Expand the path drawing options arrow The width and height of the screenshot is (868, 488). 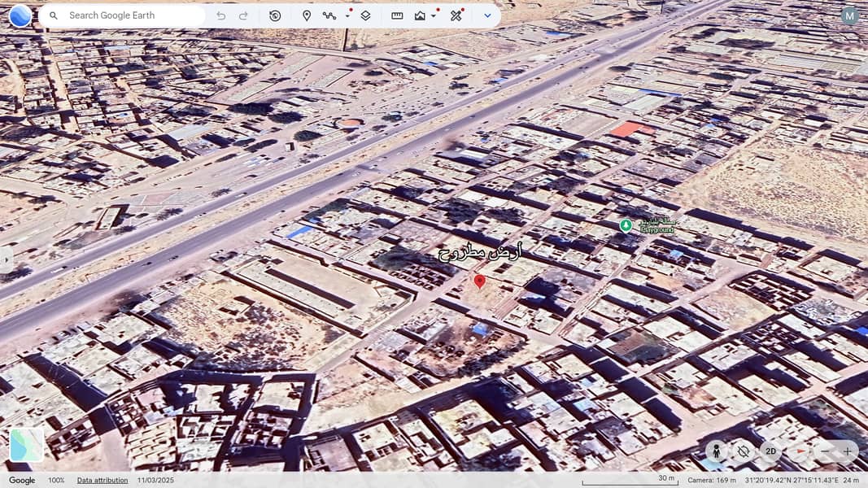click(347, 15)
